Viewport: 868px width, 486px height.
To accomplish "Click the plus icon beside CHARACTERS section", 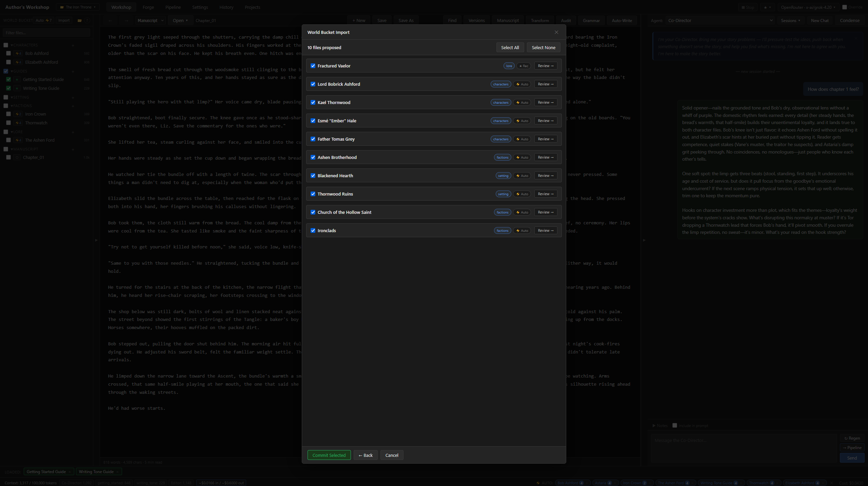I will 73,45.
